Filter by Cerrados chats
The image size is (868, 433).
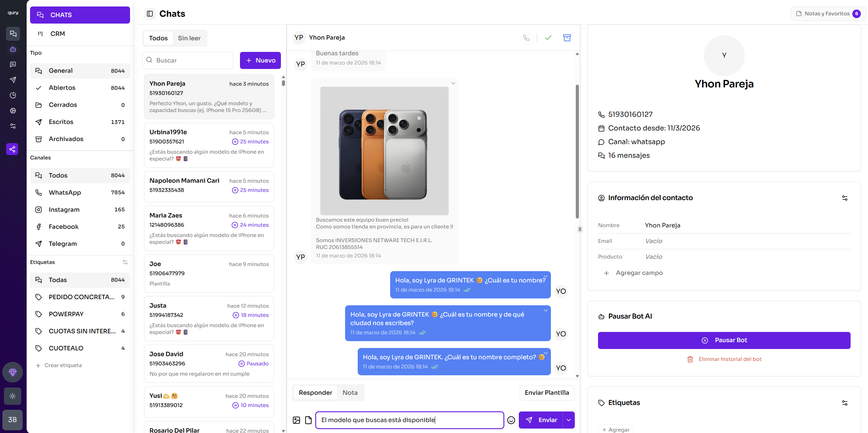(80, 105)
